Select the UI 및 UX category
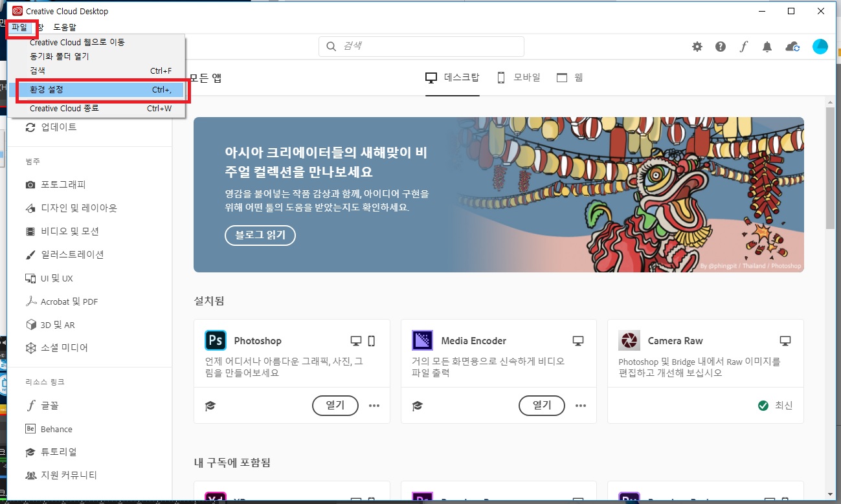841x504 pixels. click(49, 278)
